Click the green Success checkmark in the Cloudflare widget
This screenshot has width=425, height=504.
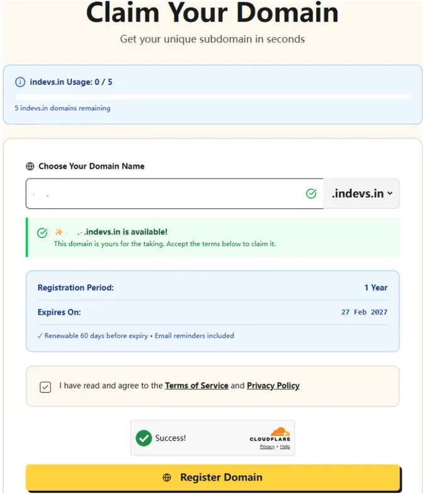[x=144, y=438]
